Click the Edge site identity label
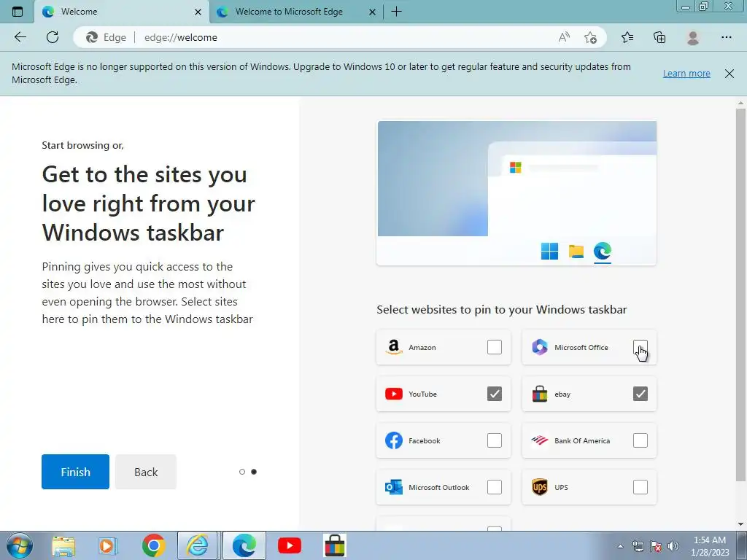The image size is (747, 560). (x=106, y=37)
